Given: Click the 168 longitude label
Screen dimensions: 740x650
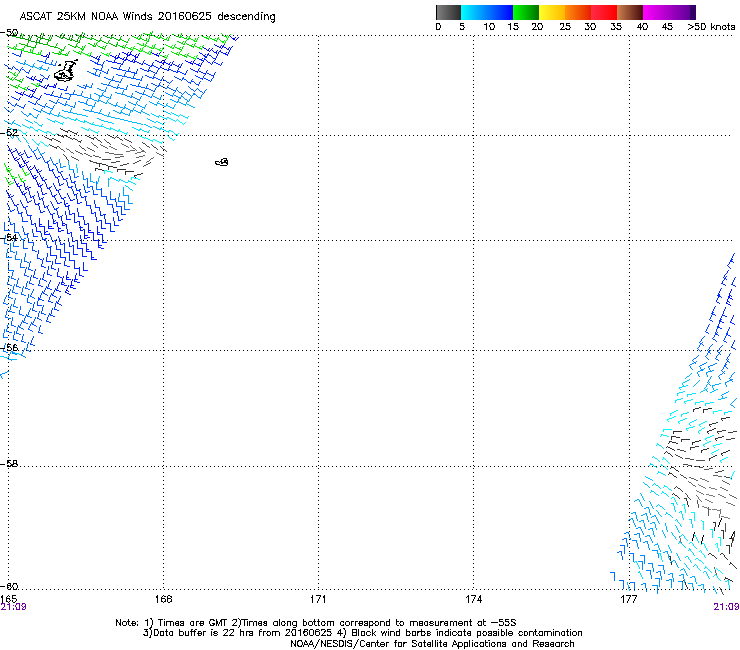Looking at the screenshot, I should coord(163,599).
